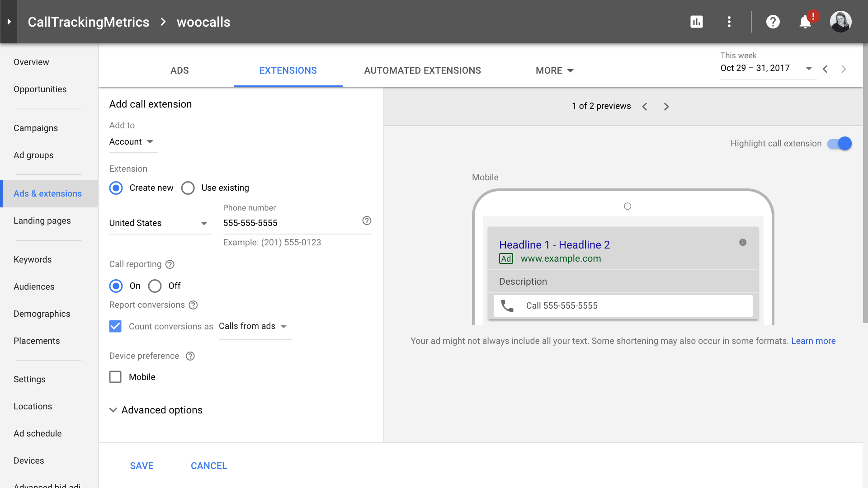Viewport: 868px width, 488px height.
Task: Open the reports chart icon in header
Action: tap(696, 22)
